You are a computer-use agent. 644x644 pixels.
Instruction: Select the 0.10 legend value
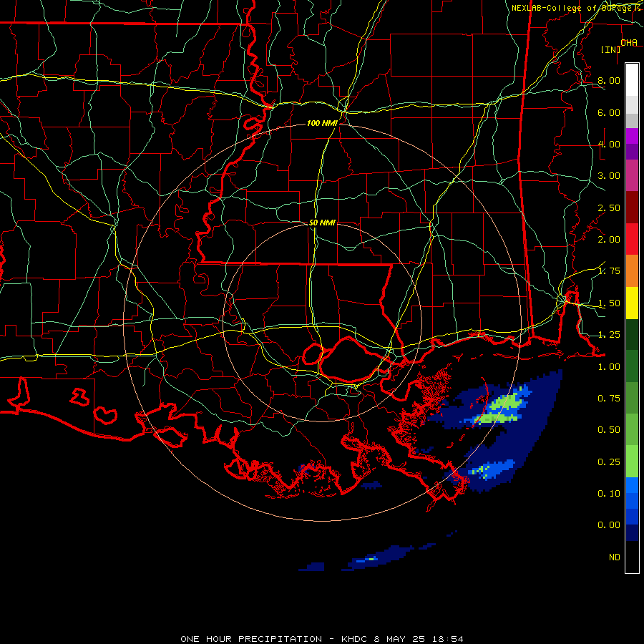(609, 494)
